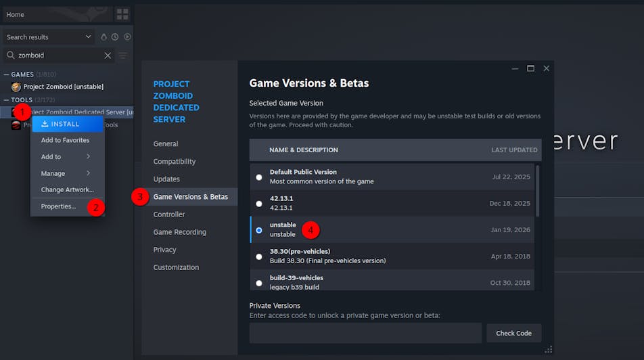Switch to the Game Versions & Betas tab

tap(190, 197)
